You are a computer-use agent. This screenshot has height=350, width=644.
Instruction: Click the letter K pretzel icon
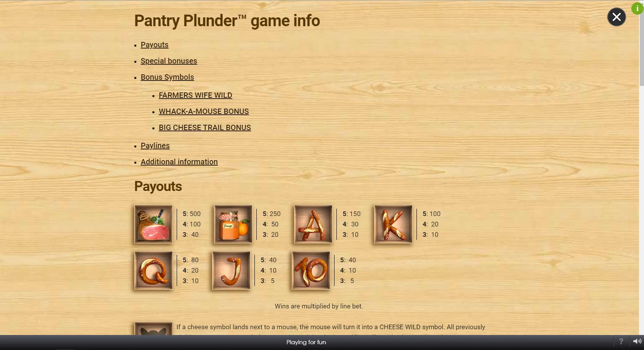[393, 224]
